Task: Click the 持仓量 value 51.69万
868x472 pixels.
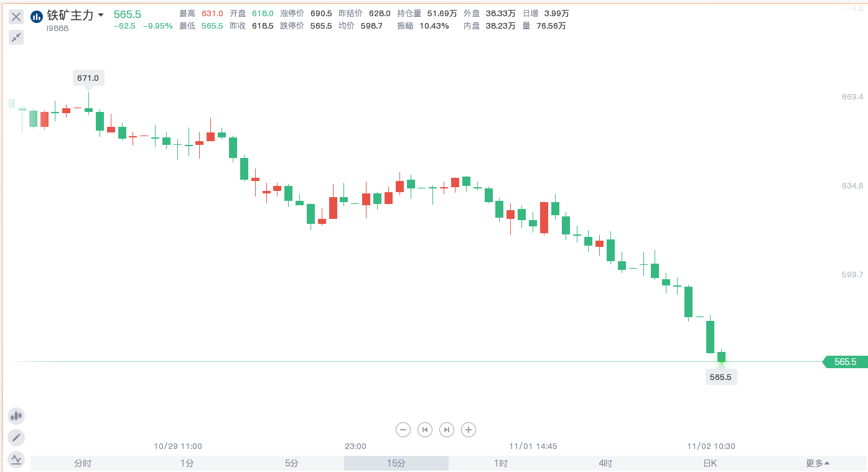Action: 442,14
